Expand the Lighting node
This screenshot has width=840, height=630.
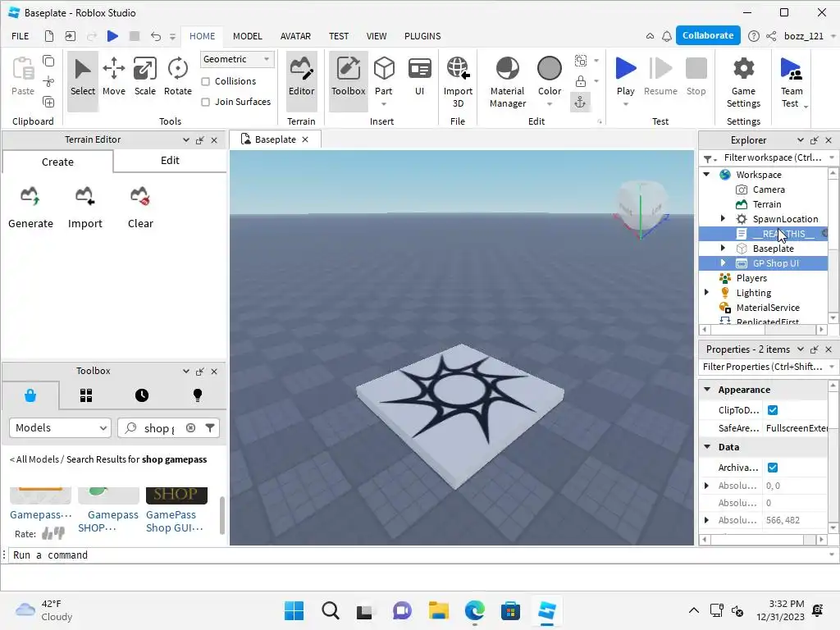point(706,293)
